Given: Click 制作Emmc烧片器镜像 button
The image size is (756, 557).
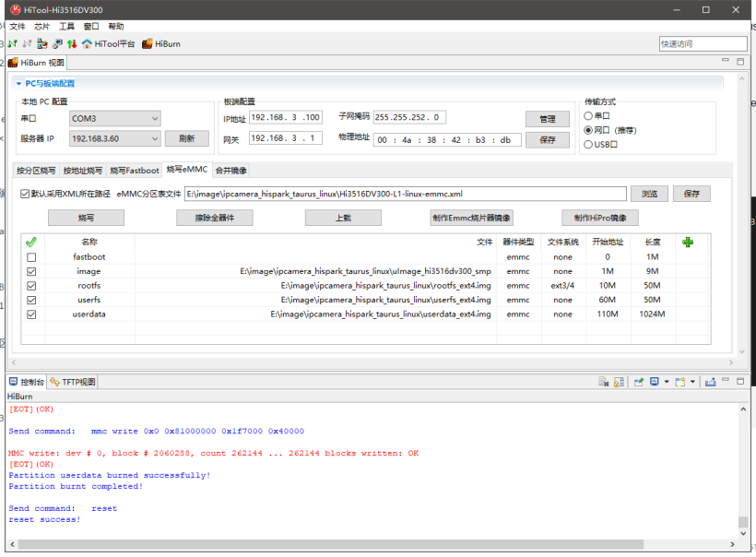Looking at the screenshot, I should (471, 218).
